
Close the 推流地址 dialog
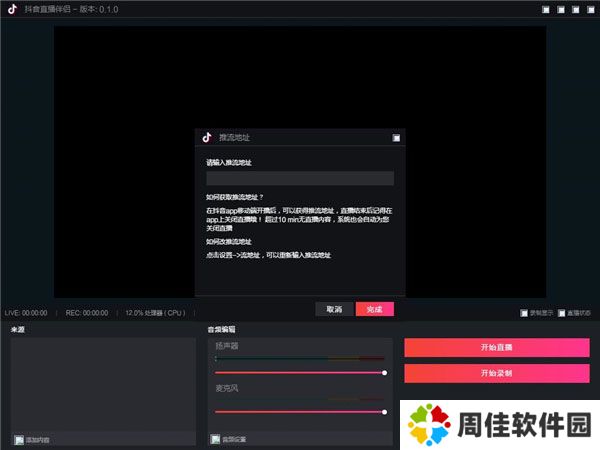tap(396, 138)
